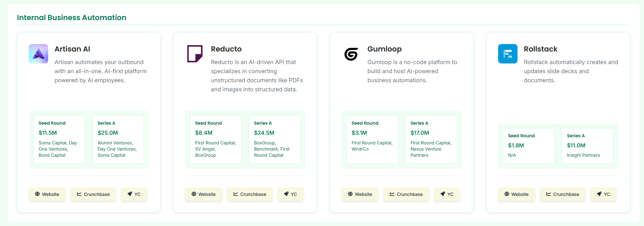Select Gumloop's $17.0M Series A amount
644x226 pixels.
pos(420,133)
